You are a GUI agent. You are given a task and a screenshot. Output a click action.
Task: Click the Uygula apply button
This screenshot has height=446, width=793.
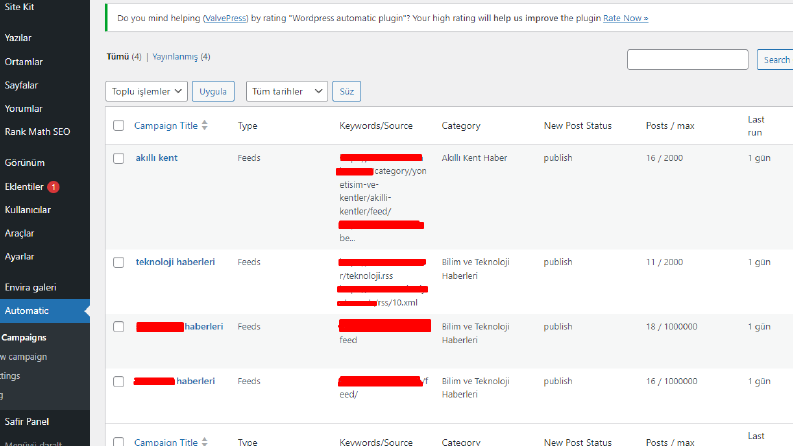tap(213, 92)
